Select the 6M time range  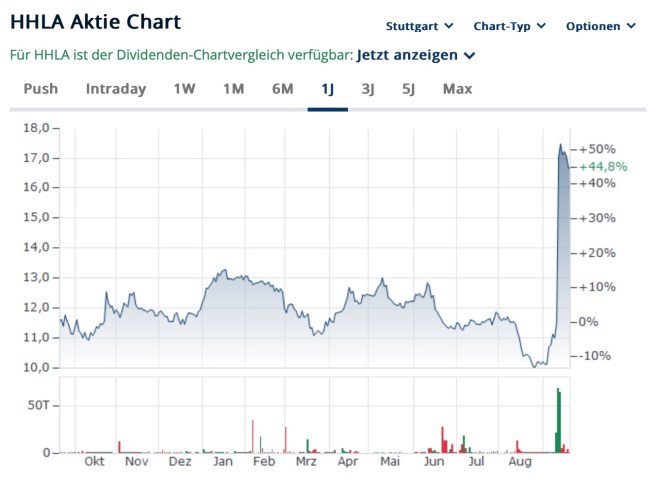282,89
